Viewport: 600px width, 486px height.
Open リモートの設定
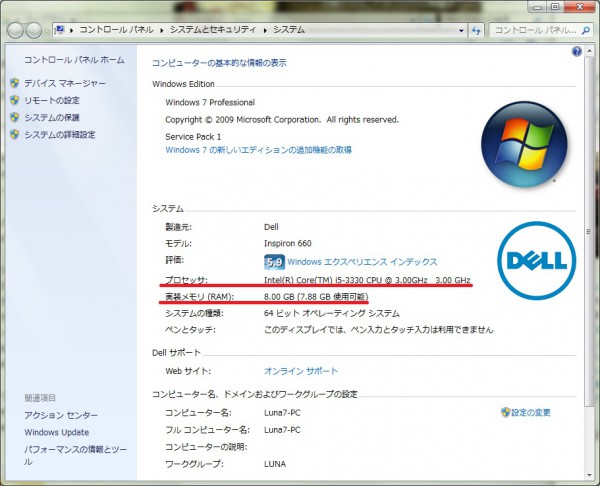click(x=52, y=100)
